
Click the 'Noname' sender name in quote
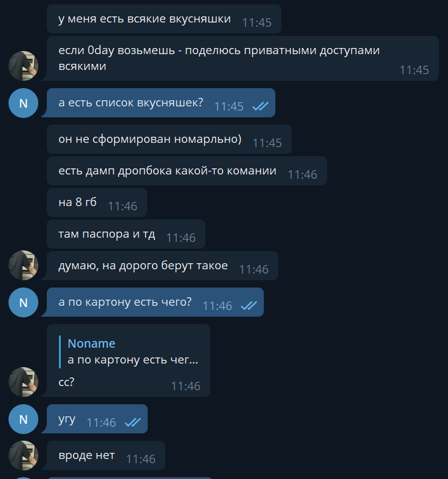coord(91,343)
